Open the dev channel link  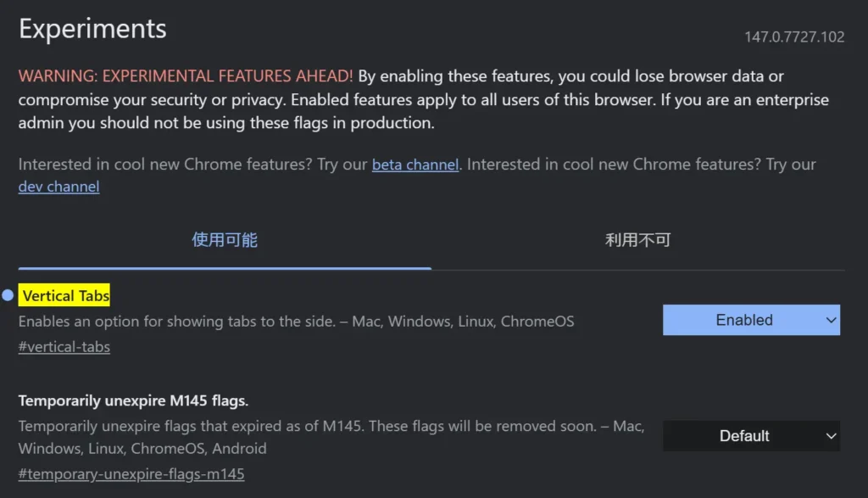58,187
